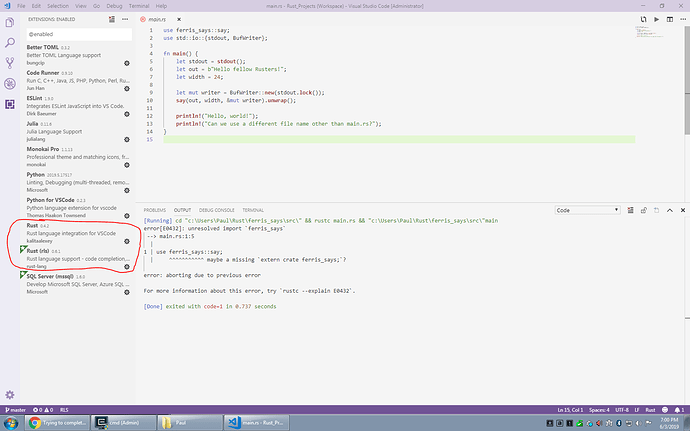Click the feedback smiley in status bar

click(665, 410)
